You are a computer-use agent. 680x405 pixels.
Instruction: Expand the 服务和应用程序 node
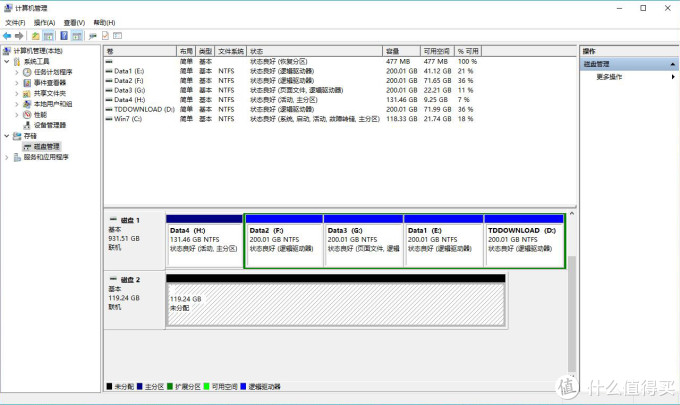[7, 157]
